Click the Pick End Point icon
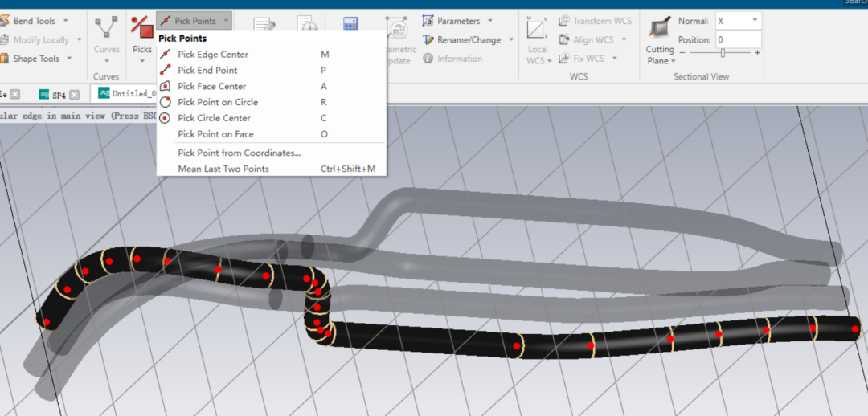The image size is (868, 416). pos(165,70)
